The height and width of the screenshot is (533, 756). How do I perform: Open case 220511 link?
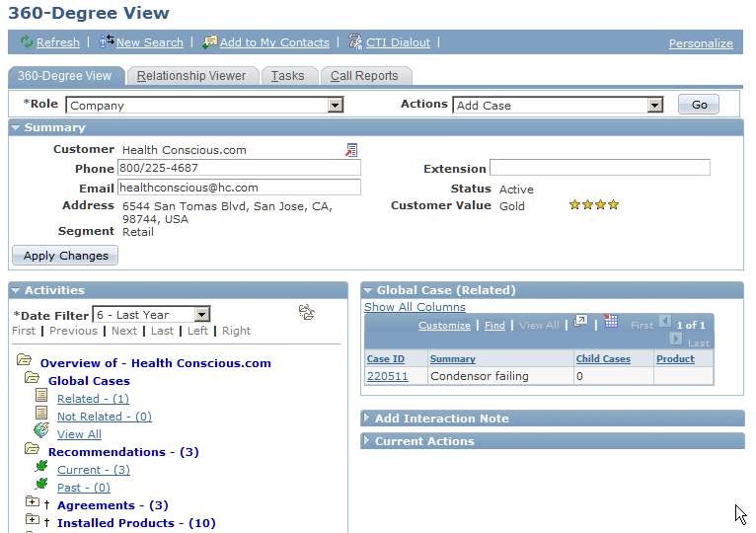pos(387,376)
